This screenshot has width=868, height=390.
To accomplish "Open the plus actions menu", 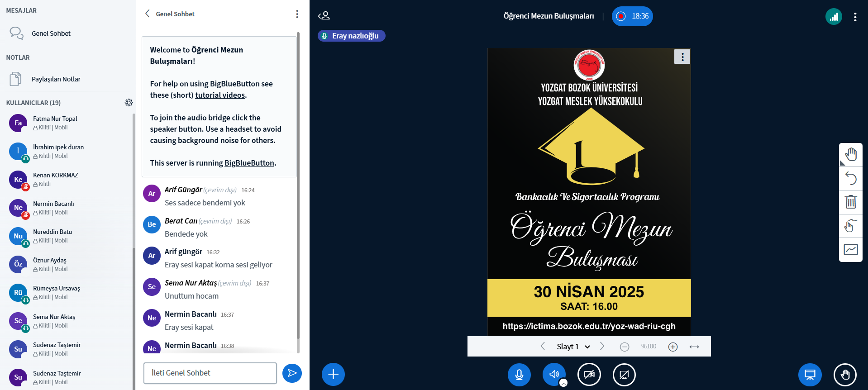I will [x=333, y=375].
